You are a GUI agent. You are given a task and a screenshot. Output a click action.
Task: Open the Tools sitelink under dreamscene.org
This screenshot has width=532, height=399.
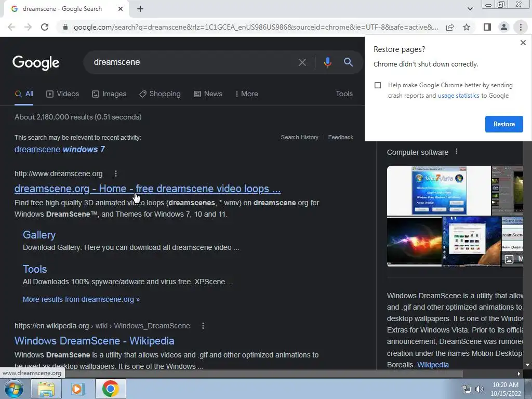point(35,269)
